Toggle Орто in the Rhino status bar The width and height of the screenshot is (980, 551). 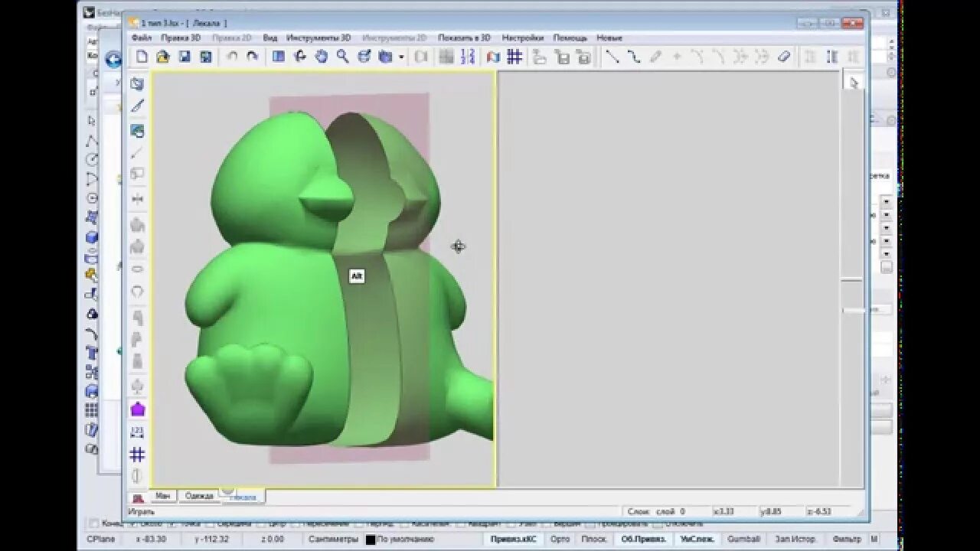tap(560, 540)
